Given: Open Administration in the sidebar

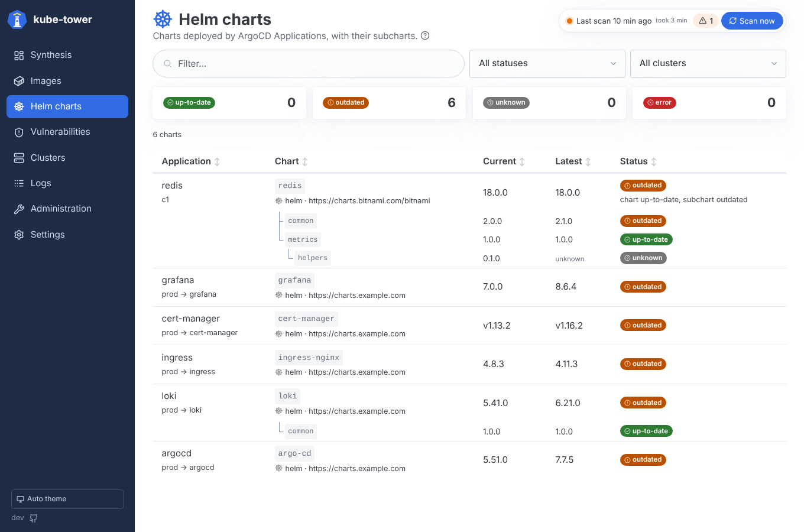Looking at the screenshot, I should coord(67,209).
